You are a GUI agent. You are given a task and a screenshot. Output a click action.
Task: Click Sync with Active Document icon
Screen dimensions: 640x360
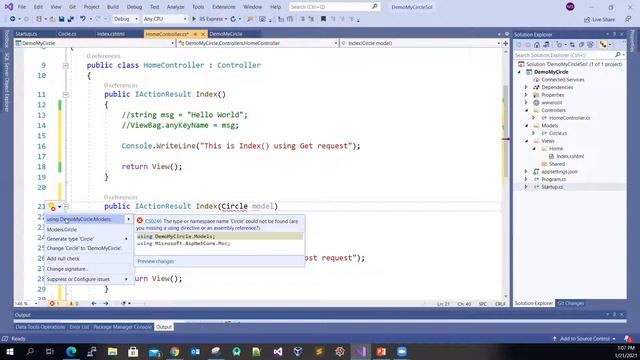[572, 44]
